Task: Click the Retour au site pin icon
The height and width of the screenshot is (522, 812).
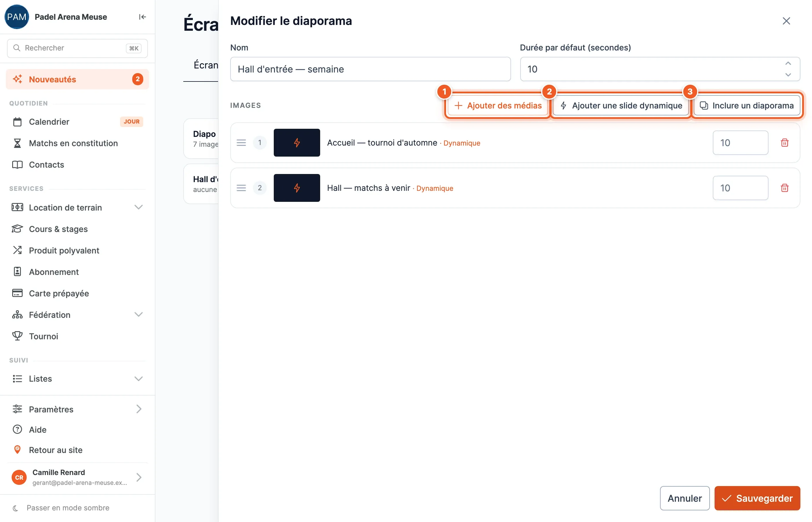Action: click(17, 450)
